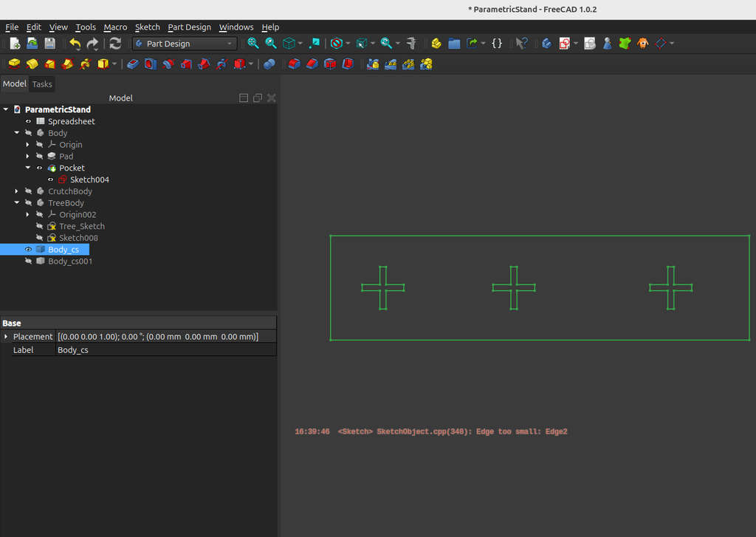Click the Save document icon
The width and height of the screenshot is (756, 537).
click(49, 44)
